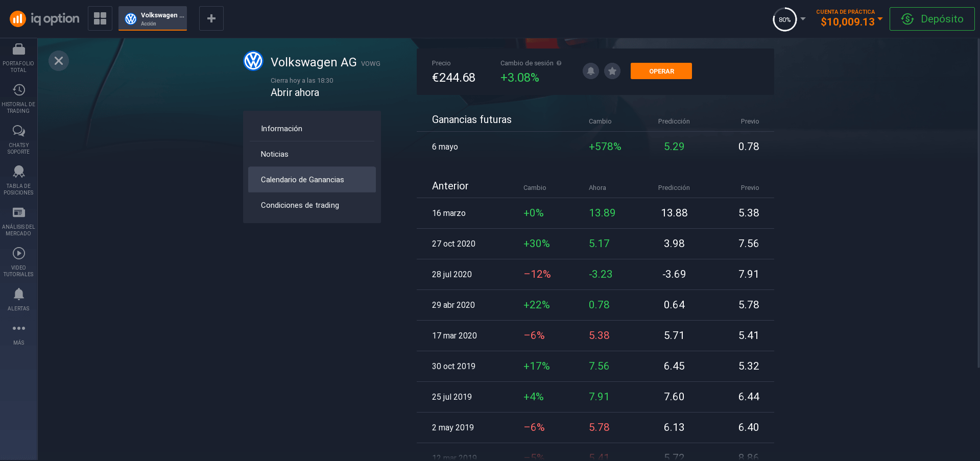Click the $10,009.13 balance amount
The height and width of the screenshot is (461, 980).
pyautogui.click(x=848, y=22)
